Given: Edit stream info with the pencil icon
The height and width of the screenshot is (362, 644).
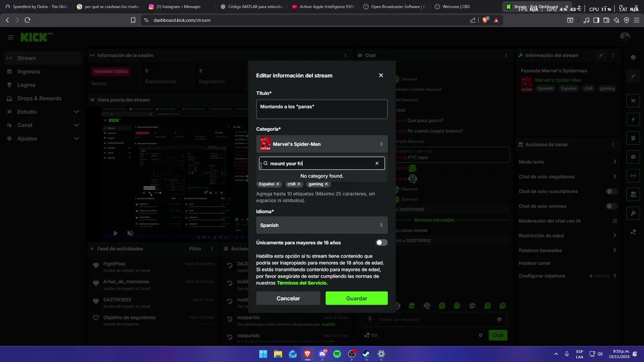Looking at the screenshot, I should [601, 55].
